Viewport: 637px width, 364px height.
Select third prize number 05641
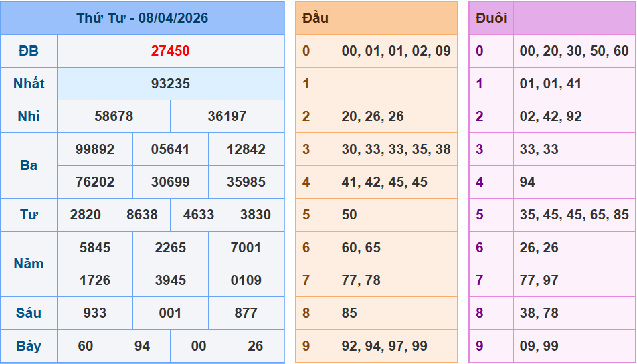pos(170,149)
